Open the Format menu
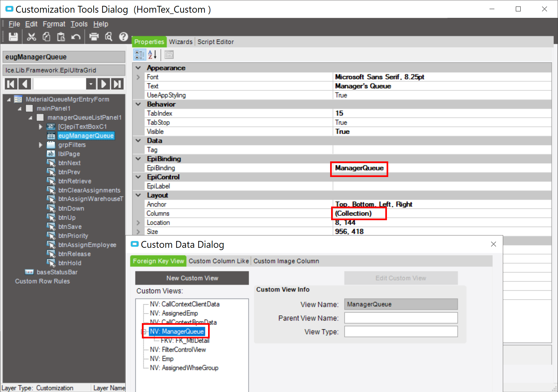Viewport: 558px width, 392px height. (54, 24)
